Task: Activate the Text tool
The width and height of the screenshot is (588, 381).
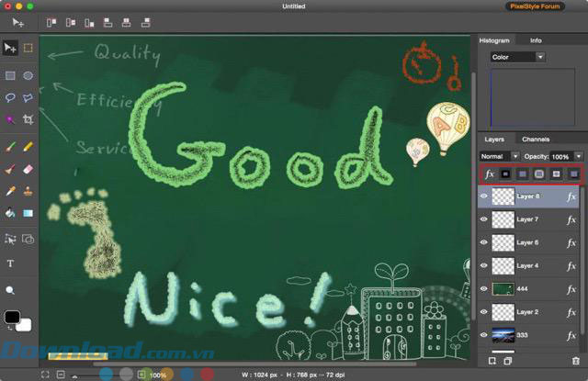Action: coord(11,263)
